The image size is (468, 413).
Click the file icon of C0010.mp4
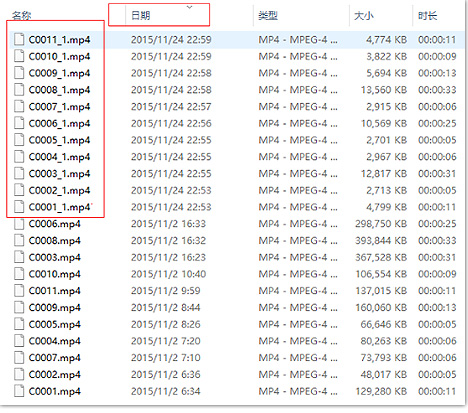pyautogui.click(x=19, y=274)
